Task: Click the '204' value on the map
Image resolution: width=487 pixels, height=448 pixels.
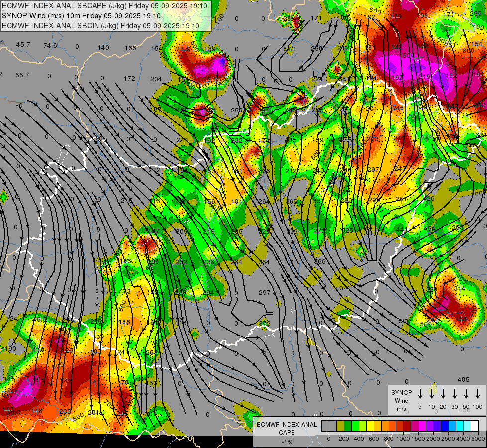Action: tap(156, 79)
